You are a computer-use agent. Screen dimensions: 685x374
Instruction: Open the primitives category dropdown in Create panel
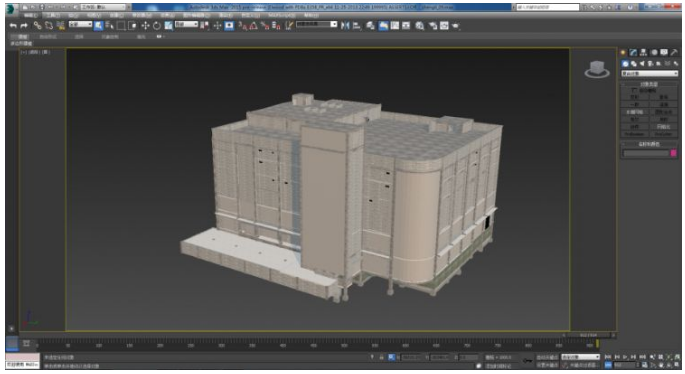point(650,73)
